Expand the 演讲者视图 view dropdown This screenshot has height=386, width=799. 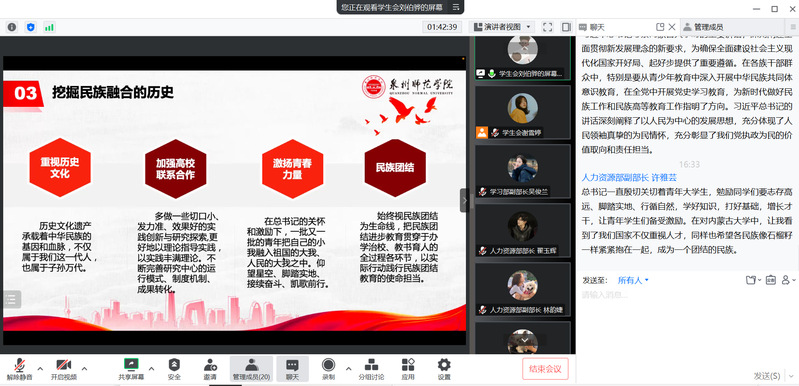[501, 27]
